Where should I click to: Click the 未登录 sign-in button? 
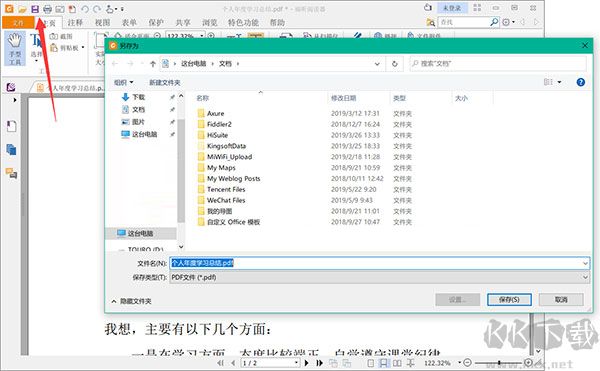point(452,8)
